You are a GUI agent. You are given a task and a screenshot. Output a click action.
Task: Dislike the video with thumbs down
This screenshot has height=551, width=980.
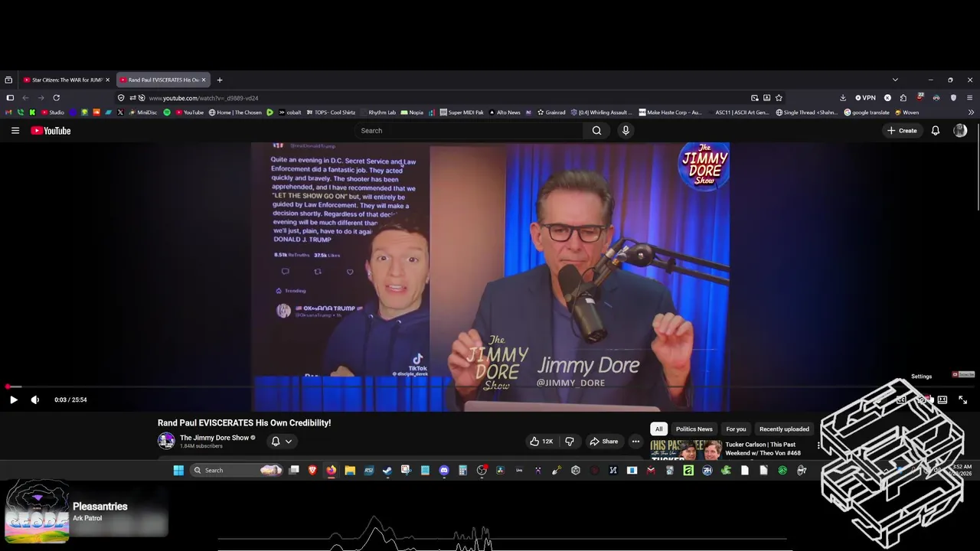(569, 442)
